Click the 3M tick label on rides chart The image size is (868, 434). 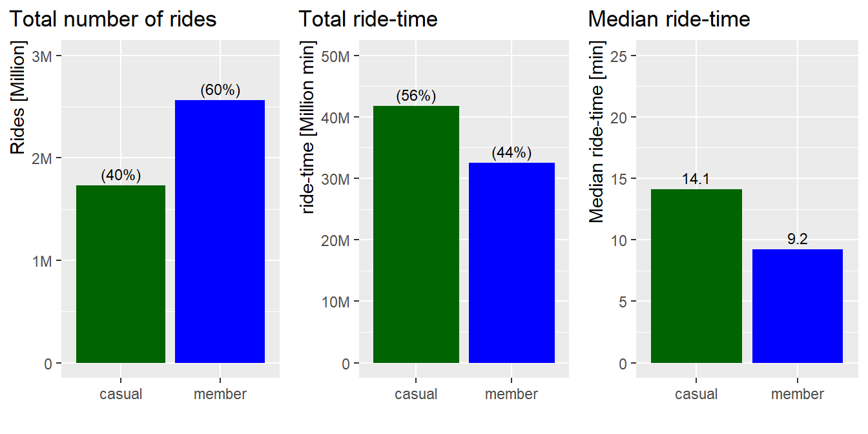43,56
